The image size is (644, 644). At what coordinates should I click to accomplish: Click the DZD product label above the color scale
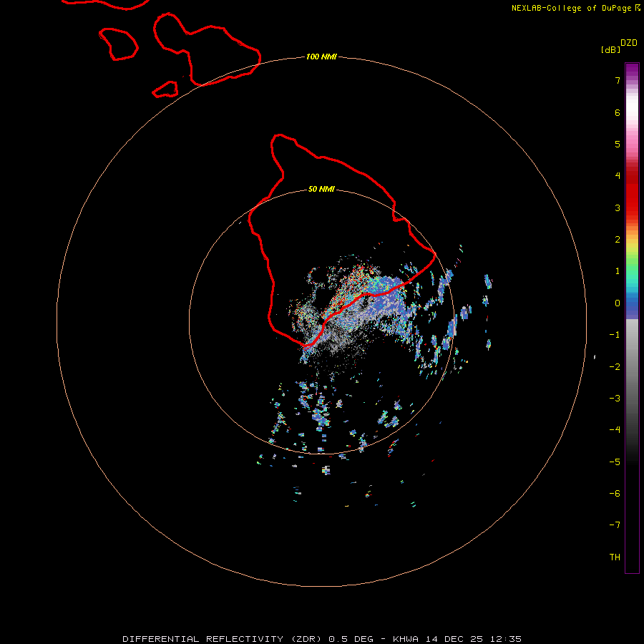coord(629,43)
